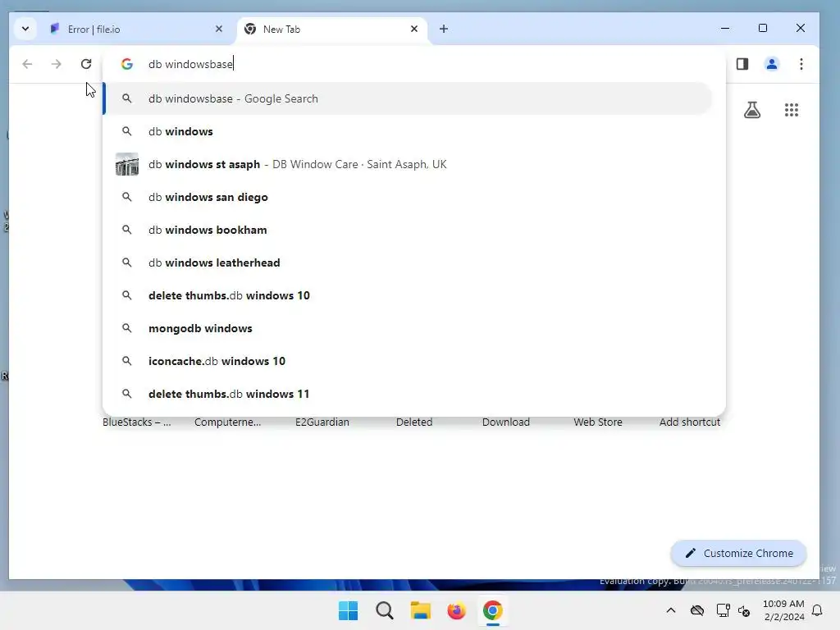The height and width of the screenshot is (630, 840).
Task: Select suggestion 'db windows'
Action: coord(409,131)
